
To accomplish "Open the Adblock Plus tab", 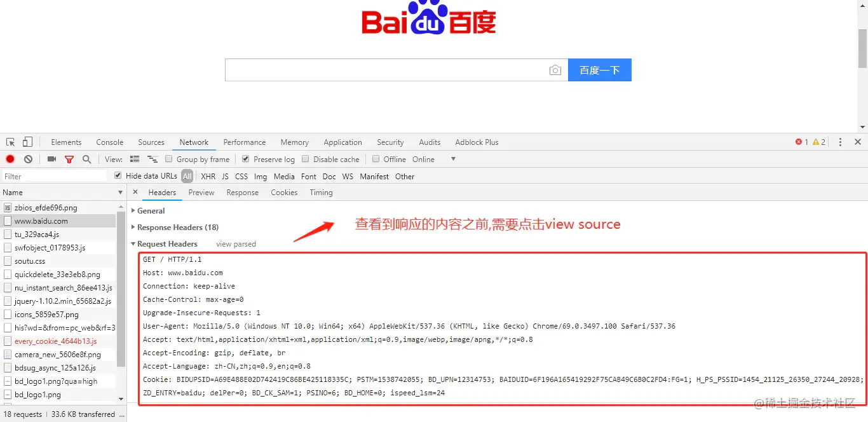I will (x=477, y=142).
